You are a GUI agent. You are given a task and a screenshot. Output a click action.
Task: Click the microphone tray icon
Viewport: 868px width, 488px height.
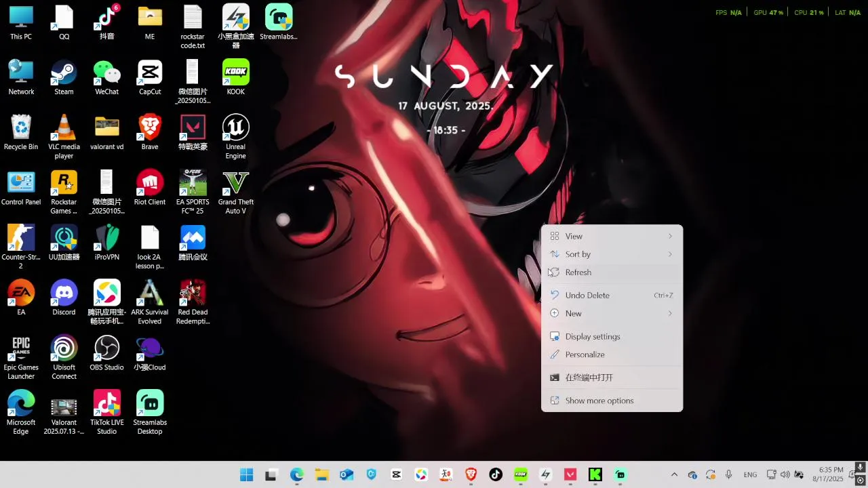point(729,474)
